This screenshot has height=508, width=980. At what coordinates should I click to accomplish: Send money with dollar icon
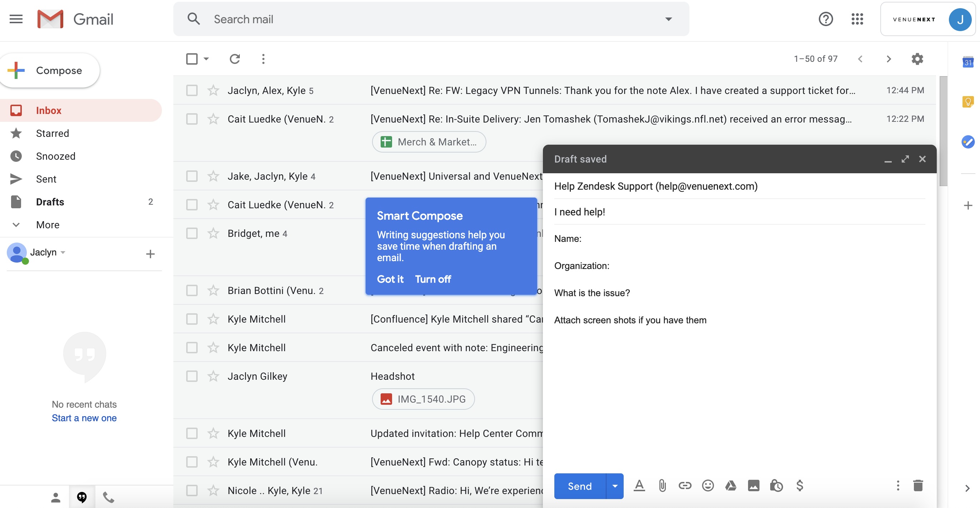800,485
